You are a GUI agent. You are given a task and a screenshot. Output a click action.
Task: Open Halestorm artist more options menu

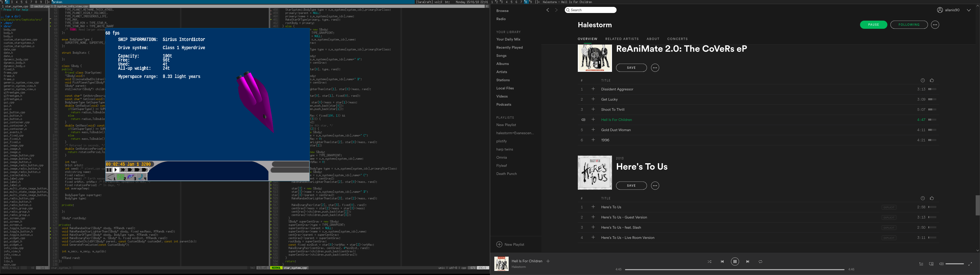(x=935, y=25)
